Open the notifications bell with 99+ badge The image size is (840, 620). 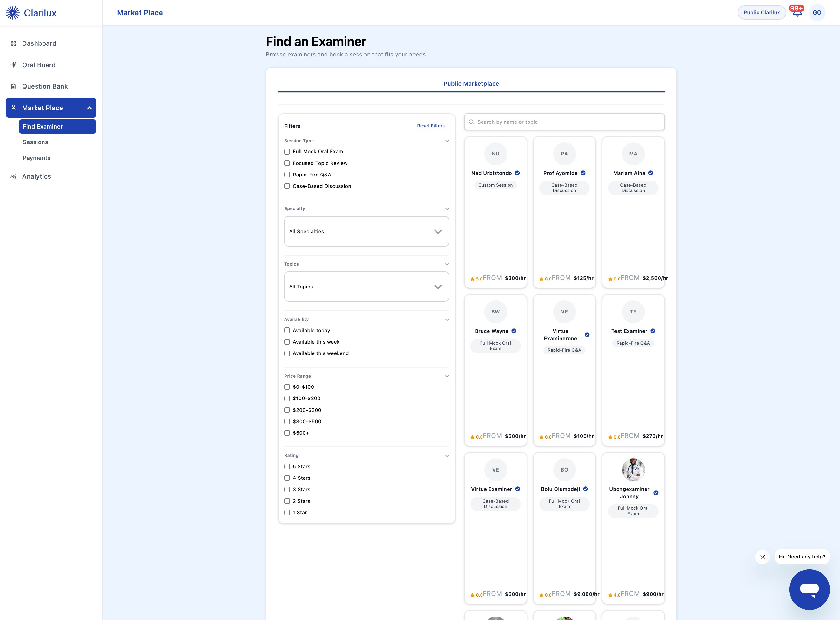[x=797, y=12]
